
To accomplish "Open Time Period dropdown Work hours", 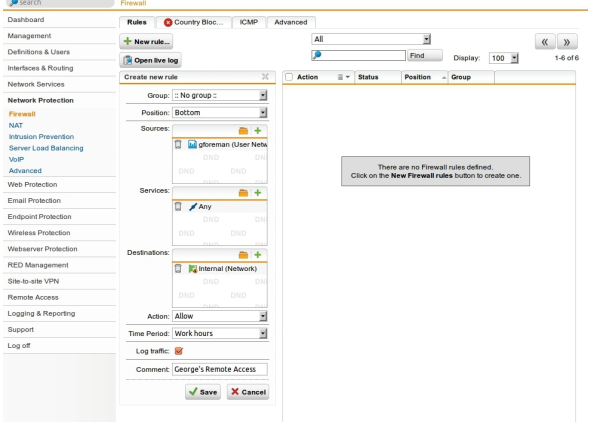I will (220, 333).
